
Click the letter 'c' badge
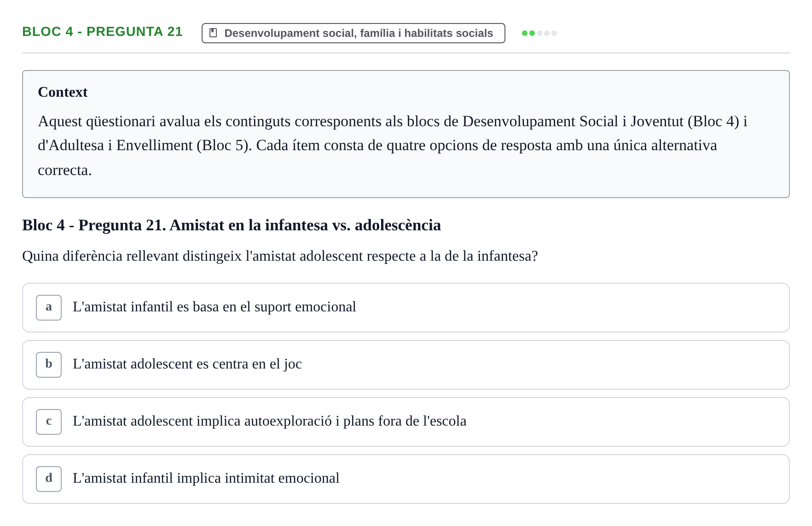(49, 422)
